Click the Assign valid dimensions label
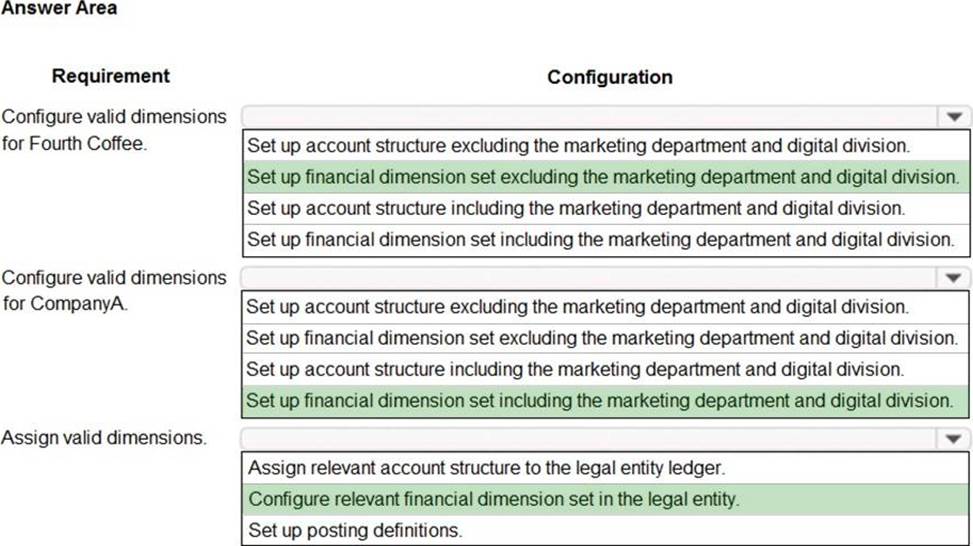This screenshot has width=973, height=546. click(104, 437)
